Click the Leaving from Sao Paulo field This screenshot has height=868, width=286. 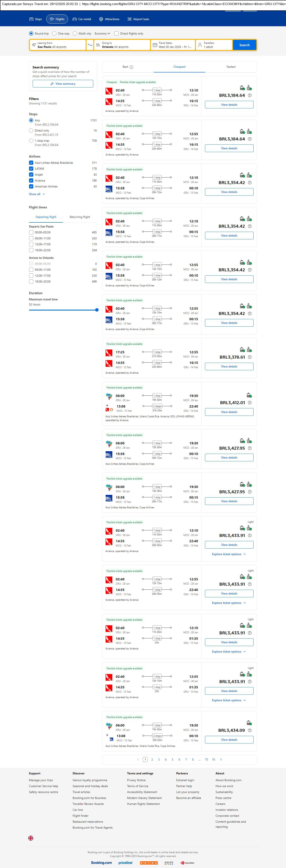[x=57, y=45]
